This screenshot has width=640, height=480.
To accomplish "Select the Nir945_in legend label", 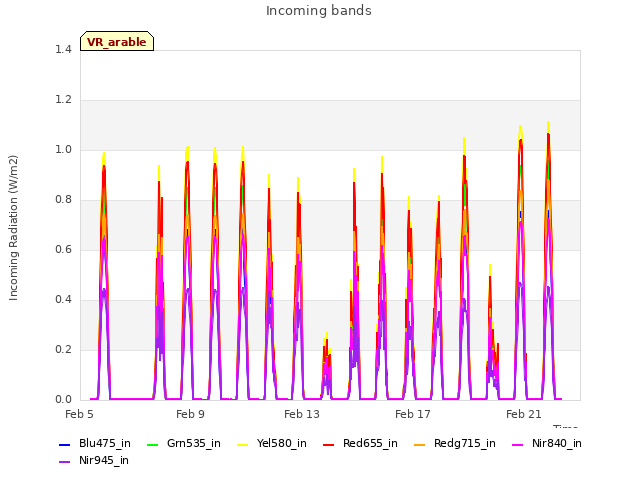I will [104, 461].
